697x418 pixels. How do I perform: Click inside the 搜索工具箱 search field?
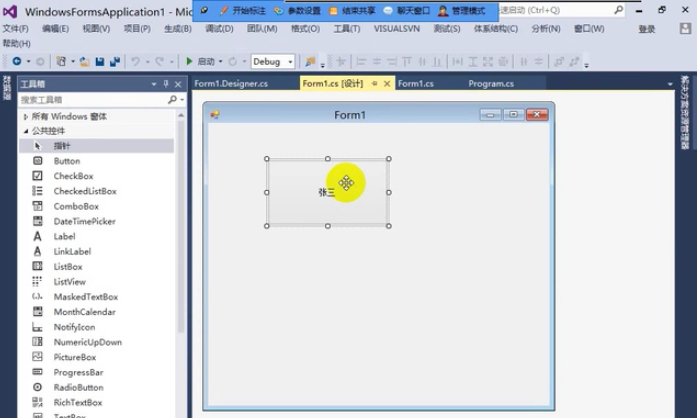[93, 100]
